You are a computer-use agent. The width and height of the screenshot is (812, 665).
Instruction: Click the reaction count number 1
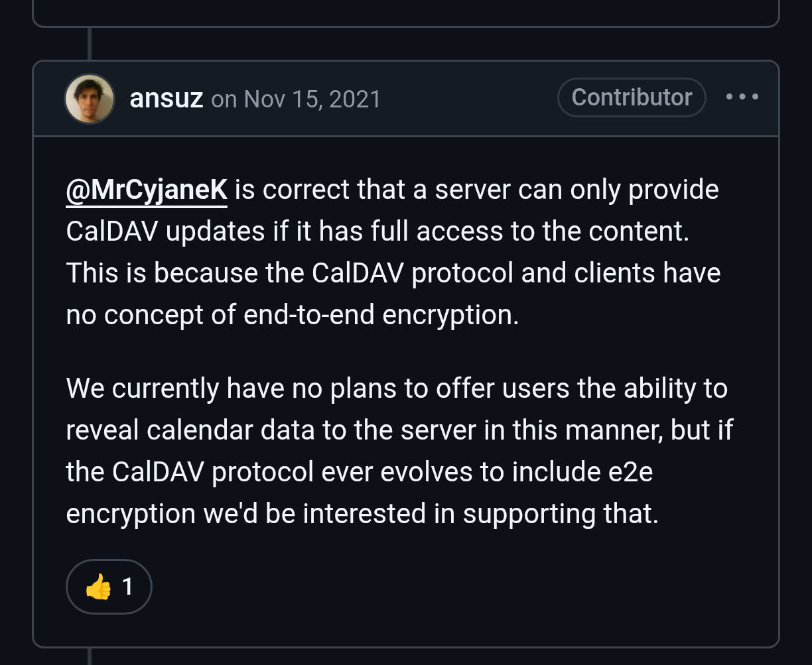pyautogui.click(x=127, y=587)
